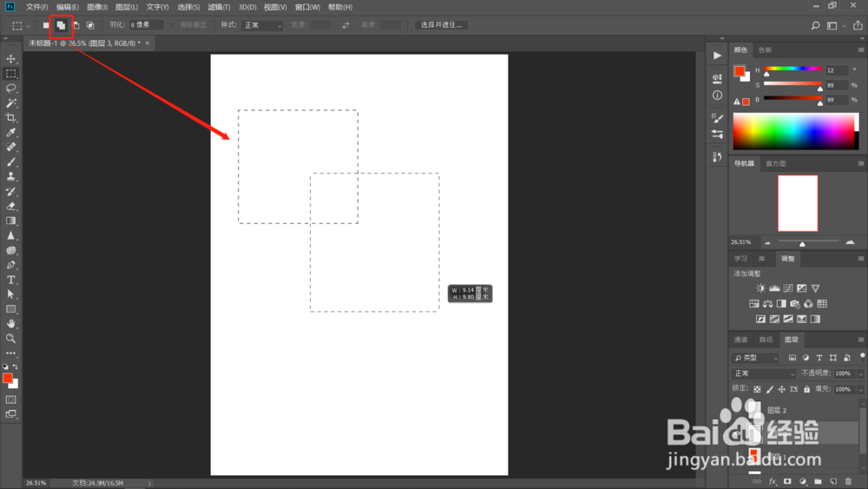Select the Horizontal Type tool
This screenshot has height=489, width=868.
(10, 280)
